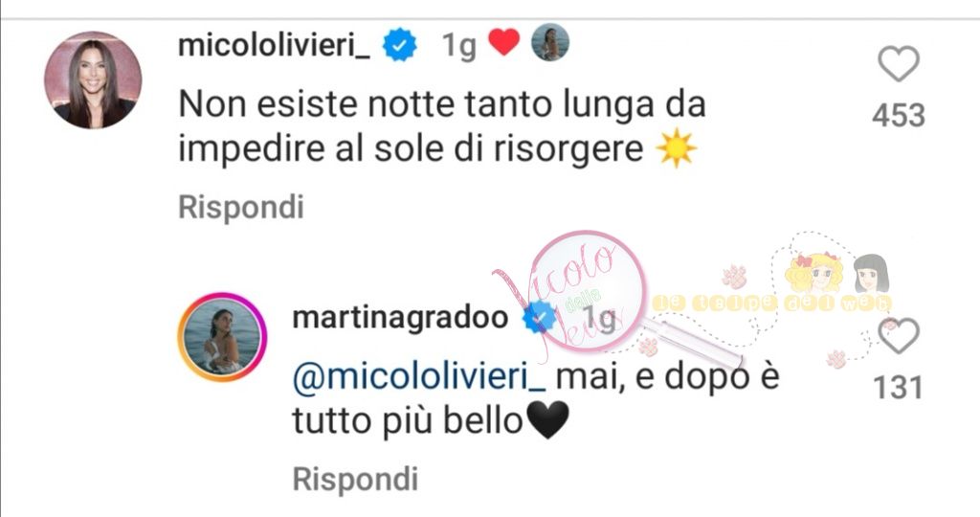The image size is (980, 517).
Task: View the 131 likes count
Action: click(x=898, y=388)
